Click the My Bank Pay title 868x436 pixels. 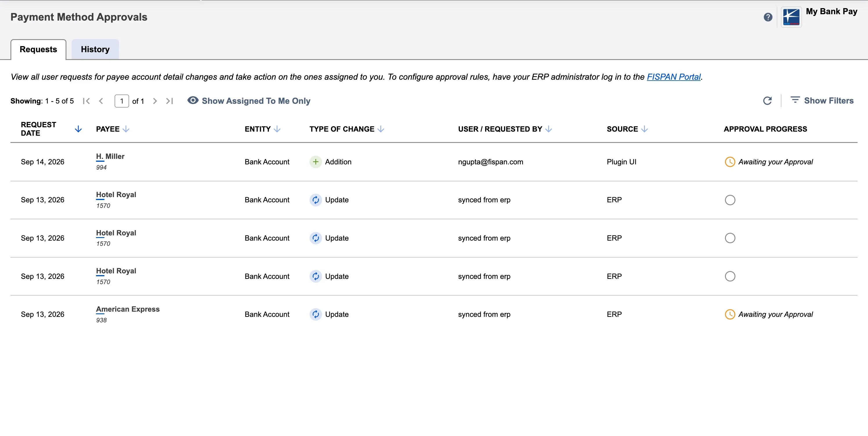(x=831, y=11)
